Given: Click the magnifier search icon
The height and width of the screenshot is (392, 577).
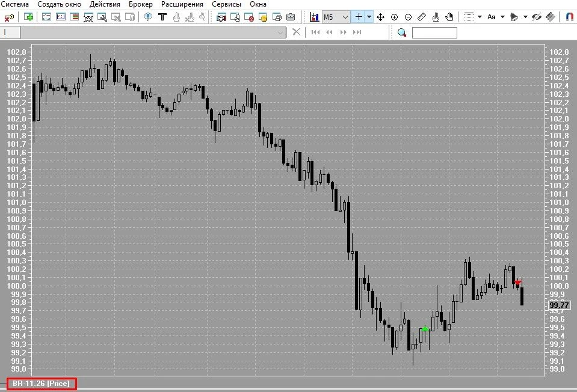Looking at the screenshot, I should pyautogui.click(x=402, y=32).
